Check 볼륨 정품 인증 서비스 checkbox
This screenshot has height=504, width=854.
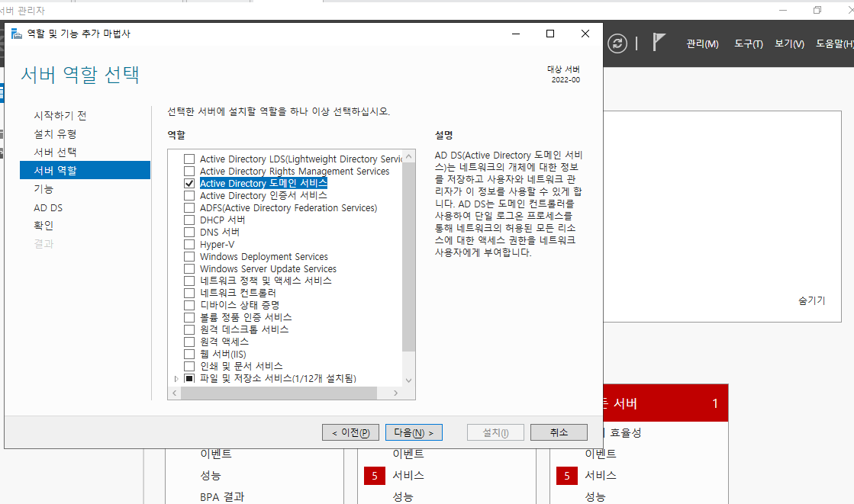189,317
